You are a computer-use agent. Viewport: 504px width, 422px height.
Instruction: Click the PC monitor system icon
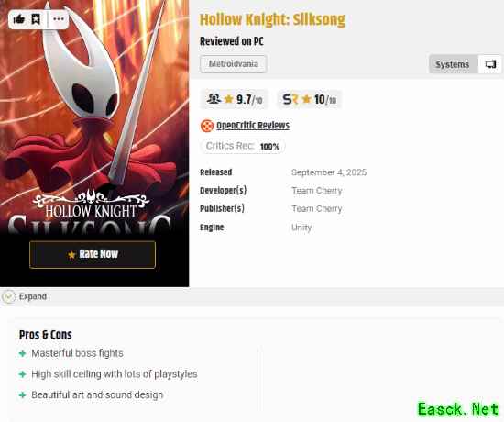coord(490,64)
